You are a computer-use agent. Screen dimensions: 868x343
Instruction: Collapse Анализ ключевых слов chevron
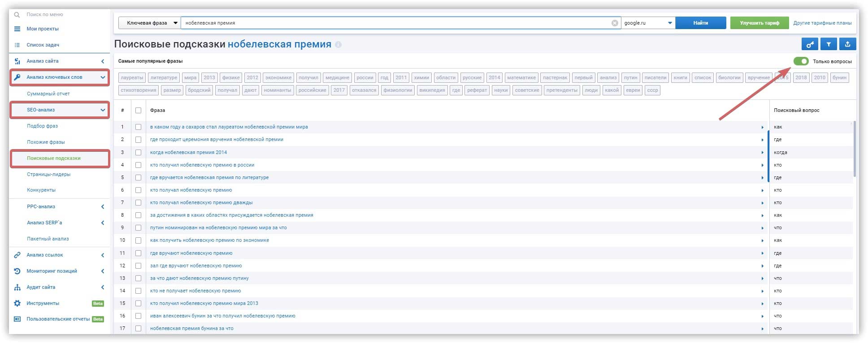(103, 77)
